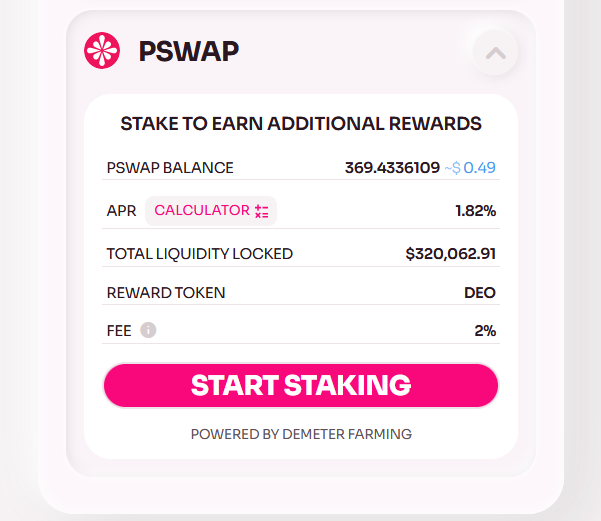
Task: Click the PSWAP Balance label
Action: 170,168
